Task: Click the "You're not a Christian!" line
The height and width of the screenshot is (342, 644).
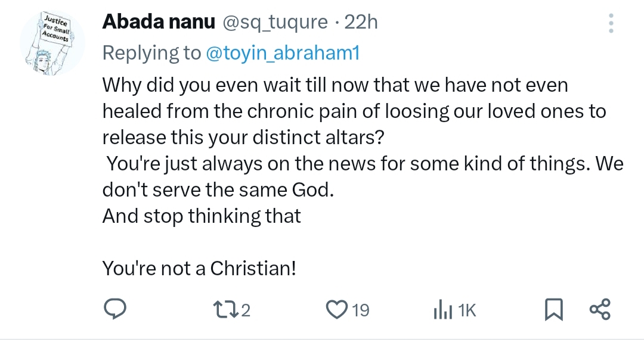Action: [x=199, y=268]
